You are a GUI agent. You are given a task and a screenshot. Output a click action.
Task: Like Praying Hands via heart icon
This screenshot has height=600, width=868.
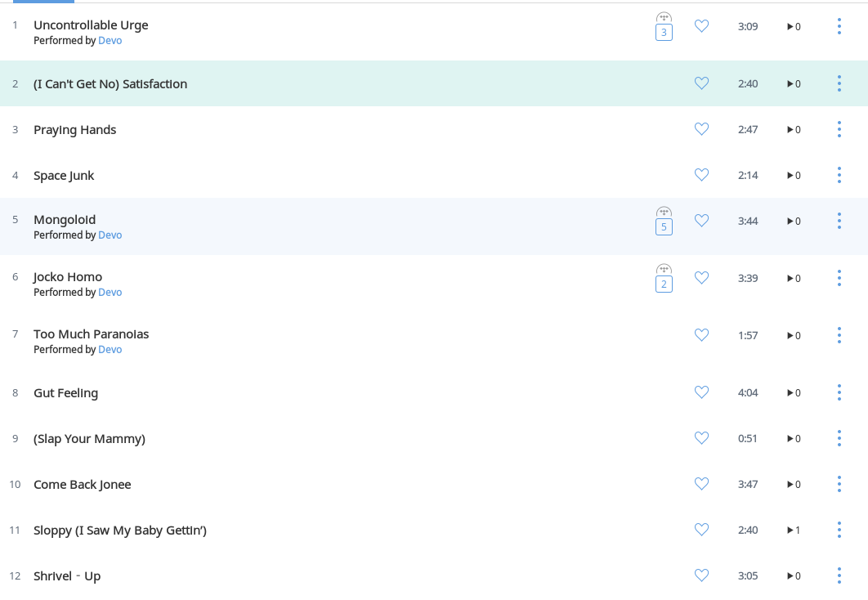pyautogui.click(x=701, y=129)
